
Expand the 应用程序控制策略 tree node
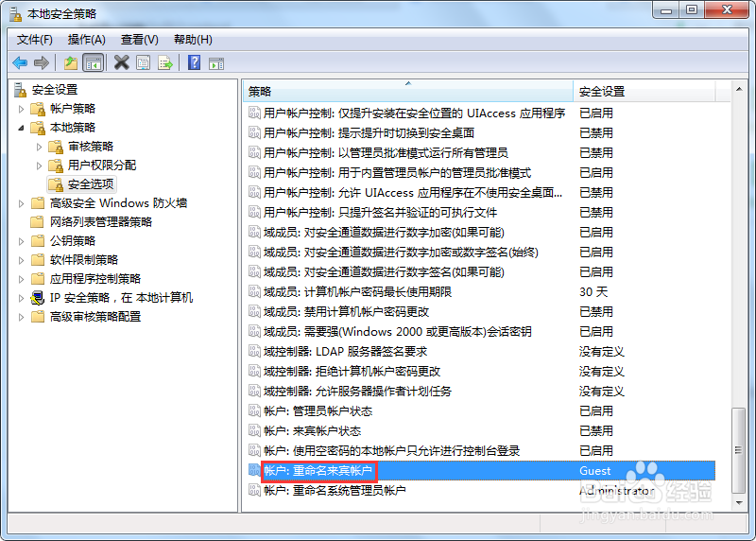coord(21,279)
